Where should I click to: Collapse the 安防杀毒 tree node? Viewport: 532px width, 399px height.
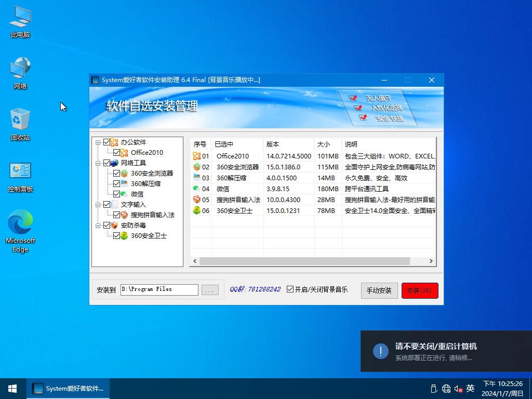pyautogui.click(x=98, y=225)
